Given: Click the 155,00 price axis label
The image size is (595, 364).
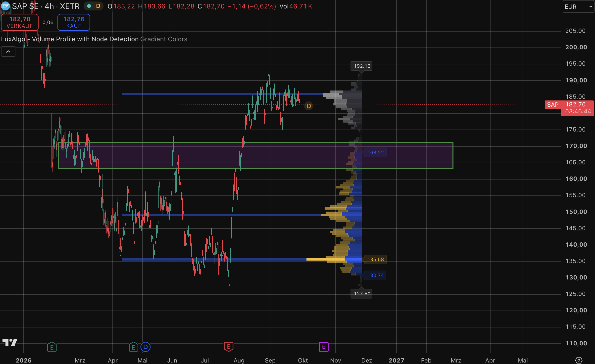Looking at the screenshot, I should coord(575,195).
